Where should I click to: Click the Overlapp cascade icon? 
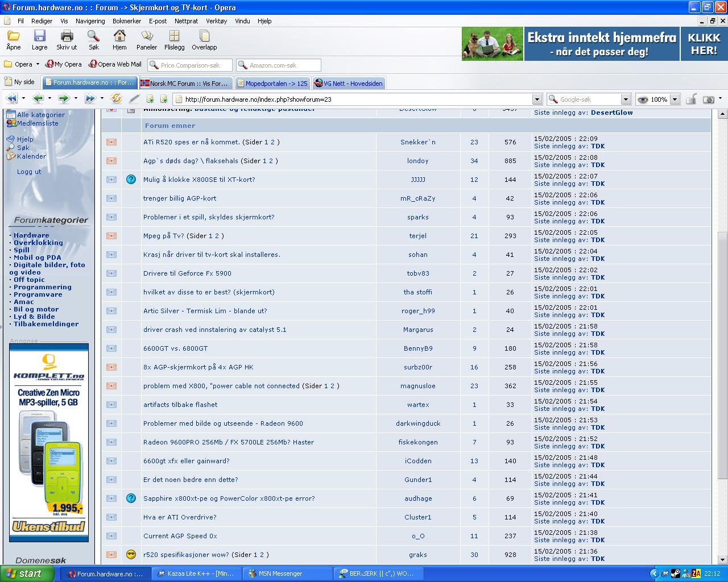point(204,36)
